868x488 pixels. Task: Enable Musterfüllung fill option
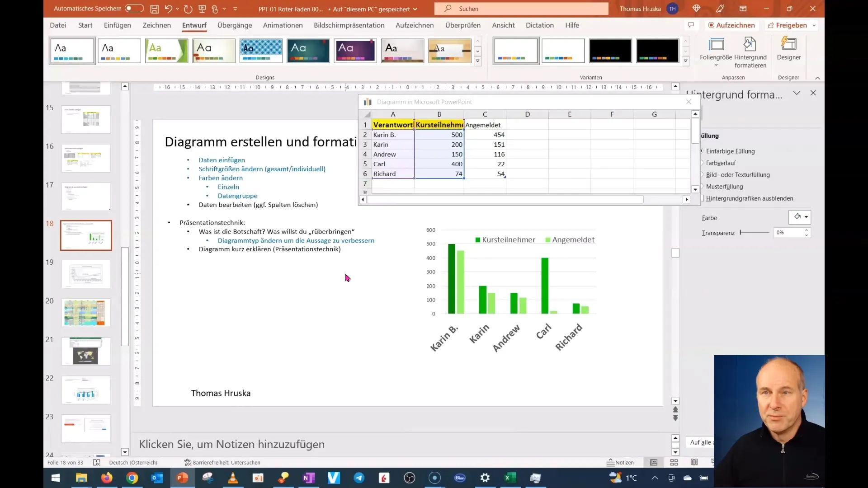coord(702,186)
